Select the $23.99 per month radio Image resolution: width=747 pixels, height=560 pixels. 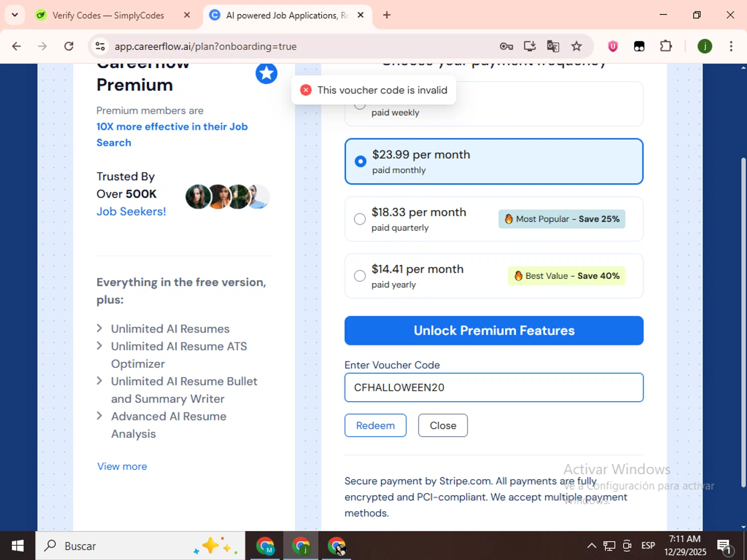click(360, 161)
